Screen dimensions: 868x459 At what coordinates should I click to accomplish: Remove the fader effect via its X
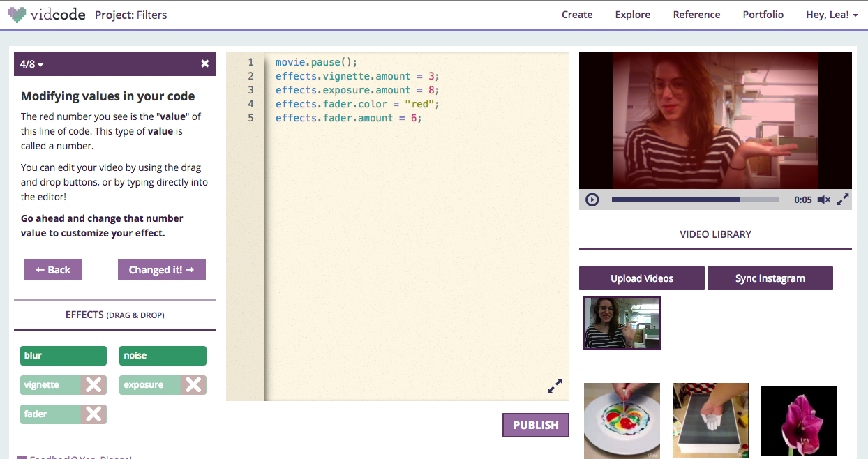click(x=94, y=414)
